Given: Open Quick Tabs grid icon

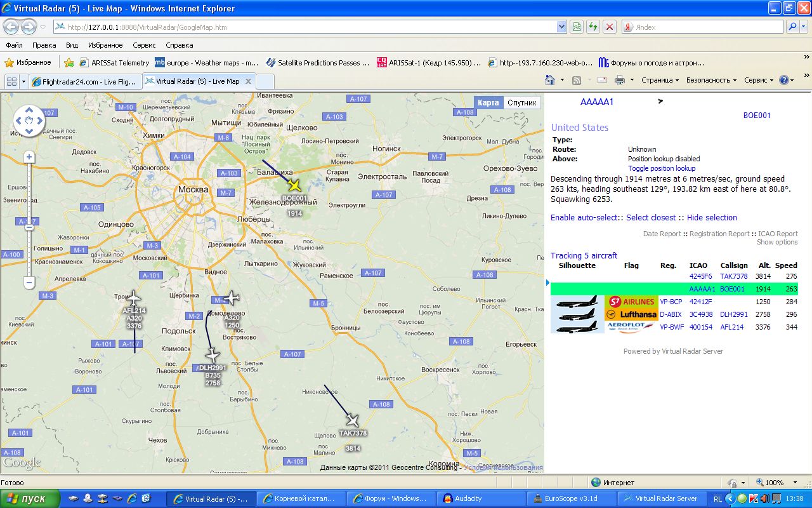Looking at the screenshot, I should 11,81.
